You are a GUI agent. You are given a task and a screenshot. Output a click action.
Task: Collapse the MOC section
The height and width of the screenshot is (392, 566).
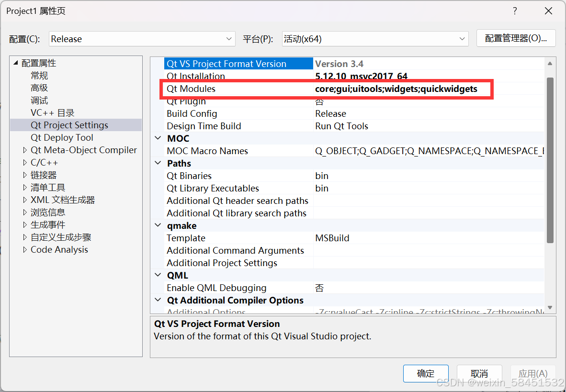coord(158,138)
